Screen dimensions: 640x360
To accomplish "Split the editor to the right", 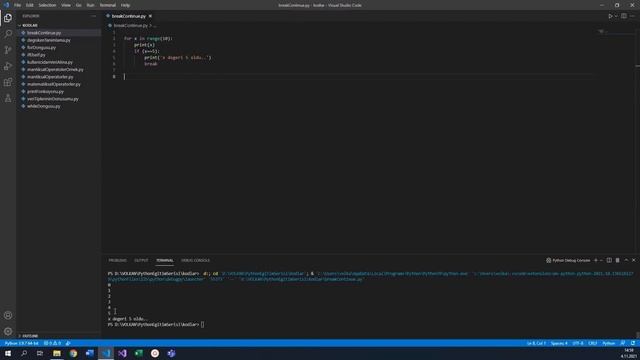I will click(624, 16).
